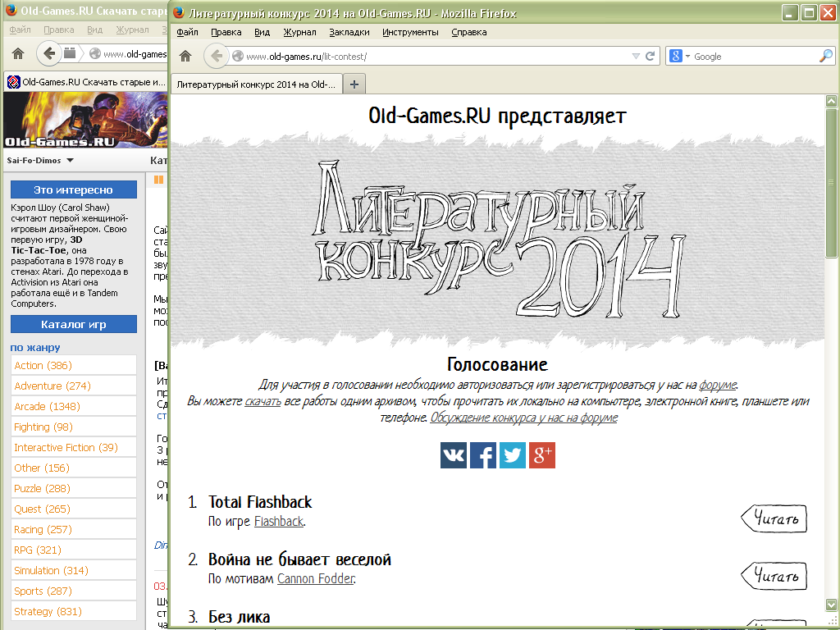Image resolution: width=840 pixels, height=630 pixels.
Task: Open the Справка menu
Action: (x=468, y=32)
